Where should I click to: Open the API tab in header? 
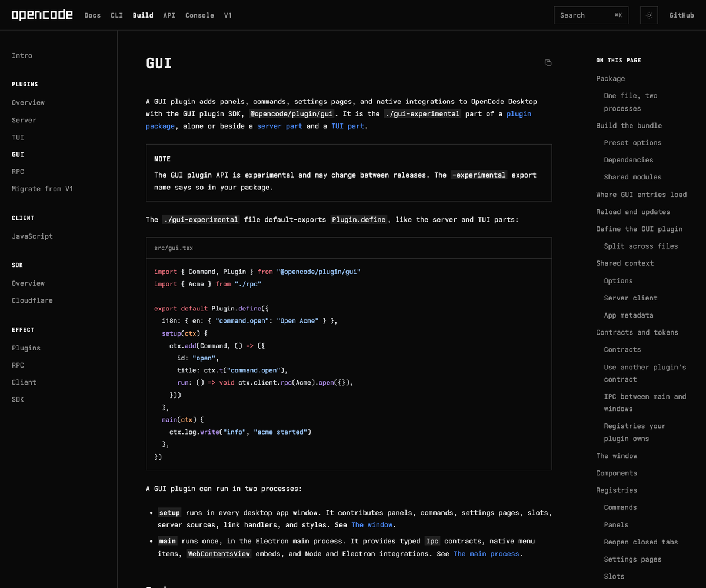169,15
